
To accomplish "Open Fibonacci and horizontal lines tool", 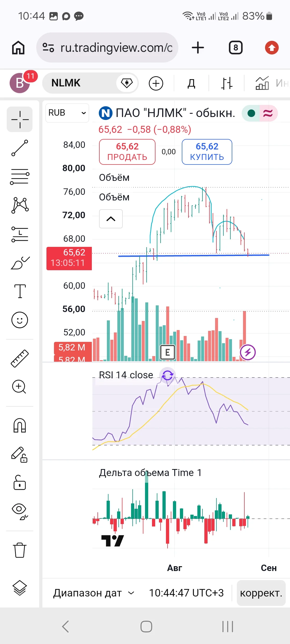I will click(x=20, y=177).
